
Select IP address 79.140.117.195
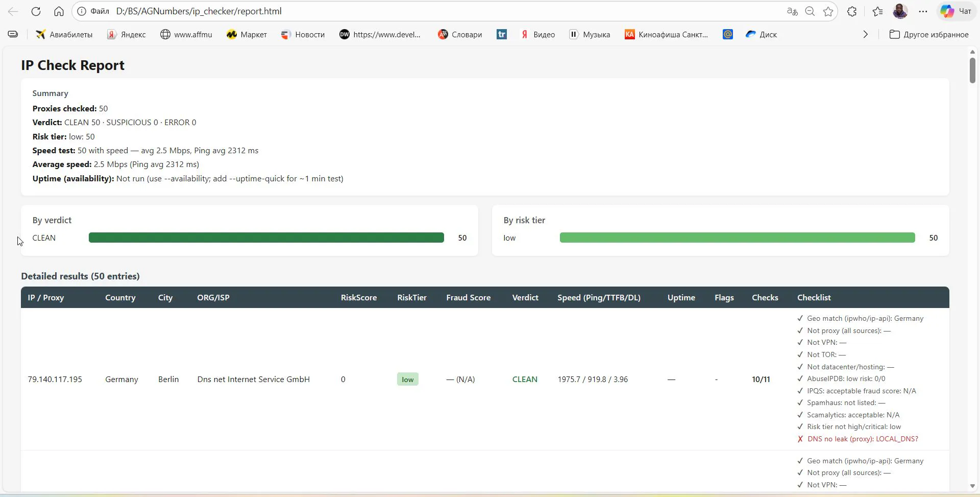tap(55, 379)
